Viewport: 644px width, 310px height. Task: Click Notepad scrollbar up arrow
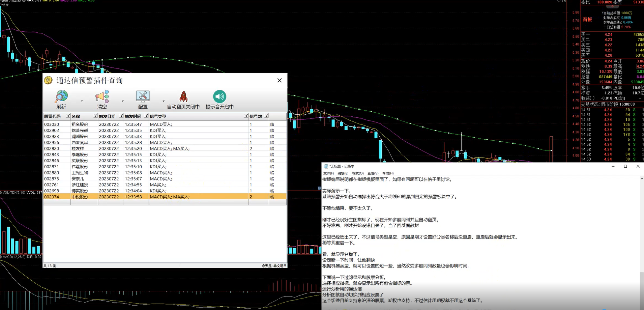point(642,179)
